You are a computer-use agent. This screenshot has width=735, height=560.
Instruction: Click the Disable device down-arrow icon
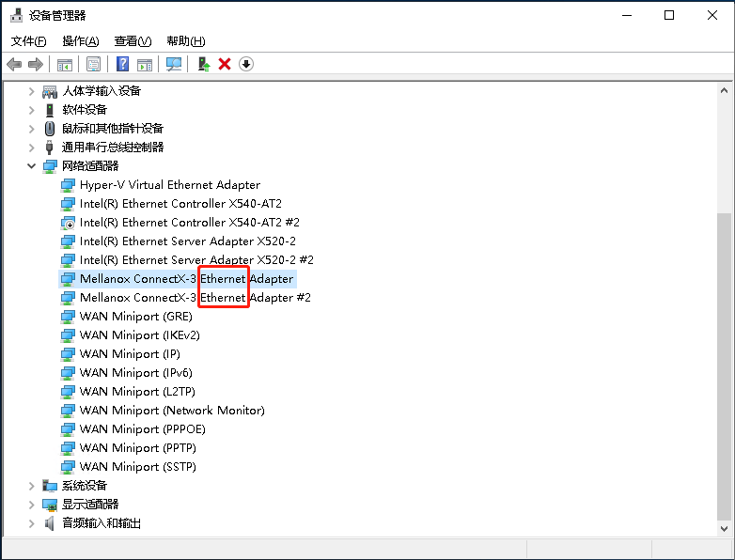click(246, 64)
